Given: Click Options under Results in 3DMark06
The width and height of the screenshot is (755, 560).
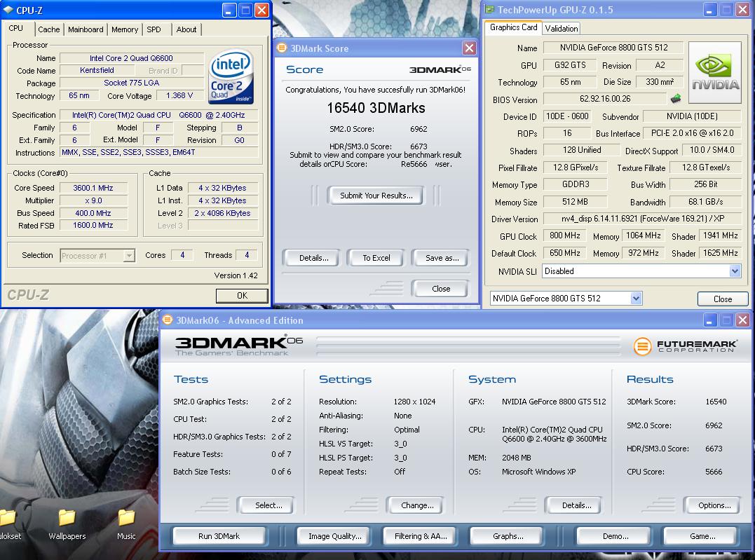Looking at the screenshot, I should [x=714, y=505].
